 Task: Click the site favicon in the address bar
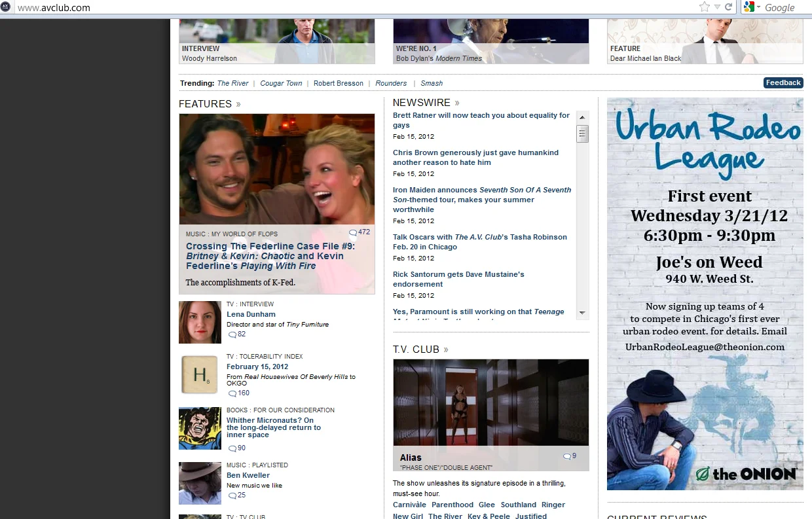(x=5, y=7)
